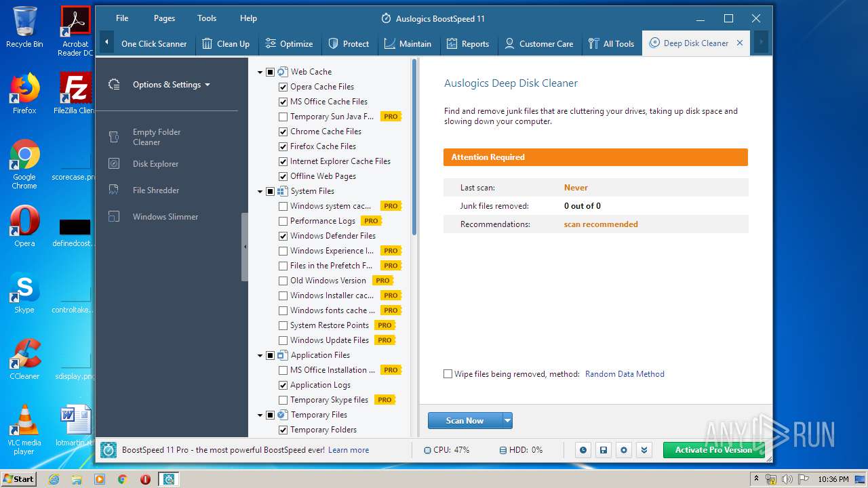The height and width of the screenshot is (488, 868).
Task: Click the System Files category icon
Action: [x=282, y=191]
